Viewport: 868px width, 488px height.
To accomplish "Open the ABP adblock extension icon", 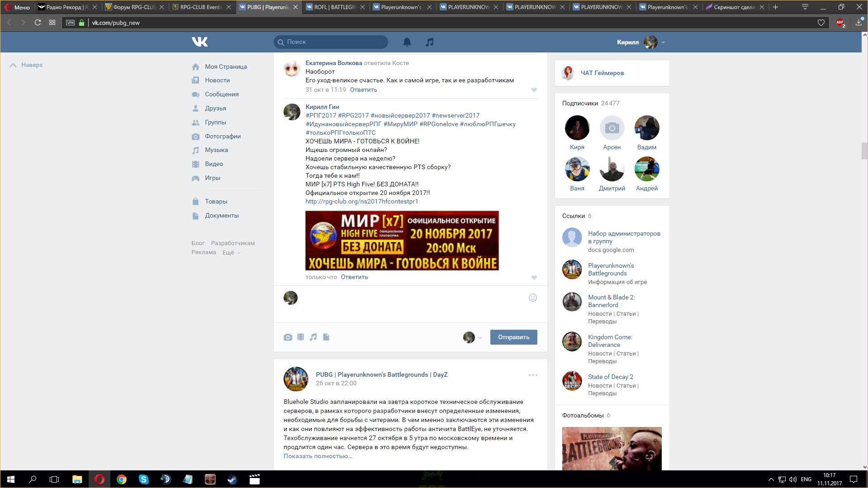I will coord(840,23).
